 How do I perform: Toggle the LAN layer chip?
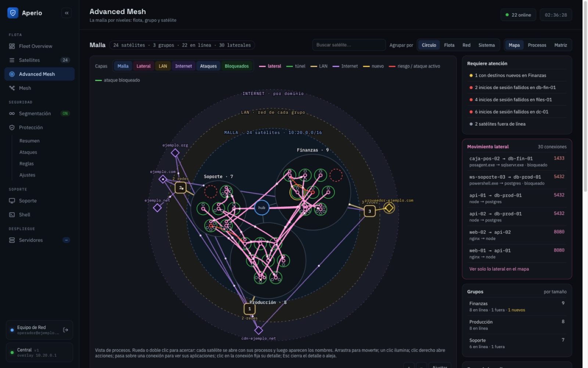pos(163,66)
